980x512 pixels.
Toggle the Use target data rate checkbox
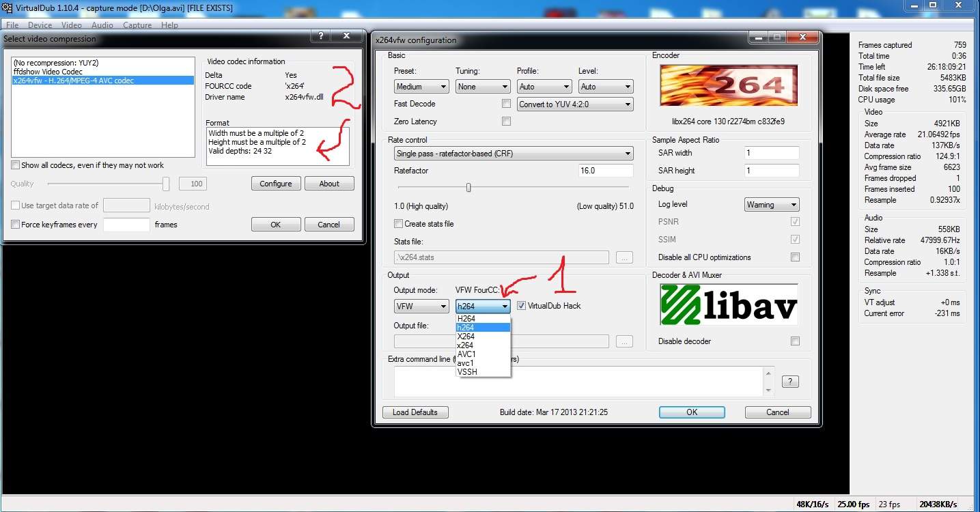click(x=15, y=205)
